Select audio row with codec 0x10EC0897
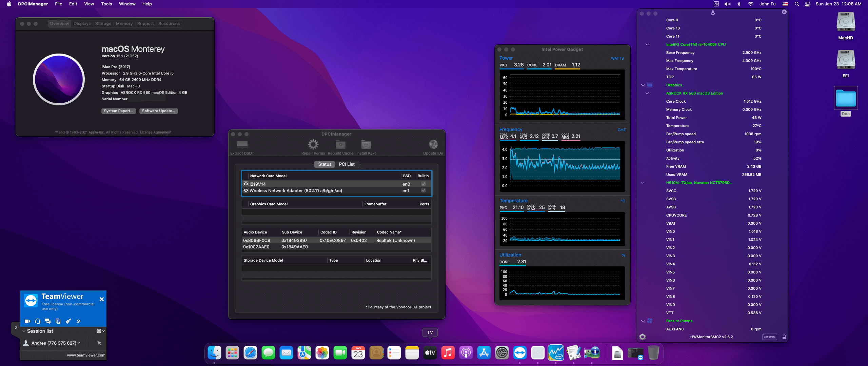Viewport: 868px width, 366px height. (336, 240)
